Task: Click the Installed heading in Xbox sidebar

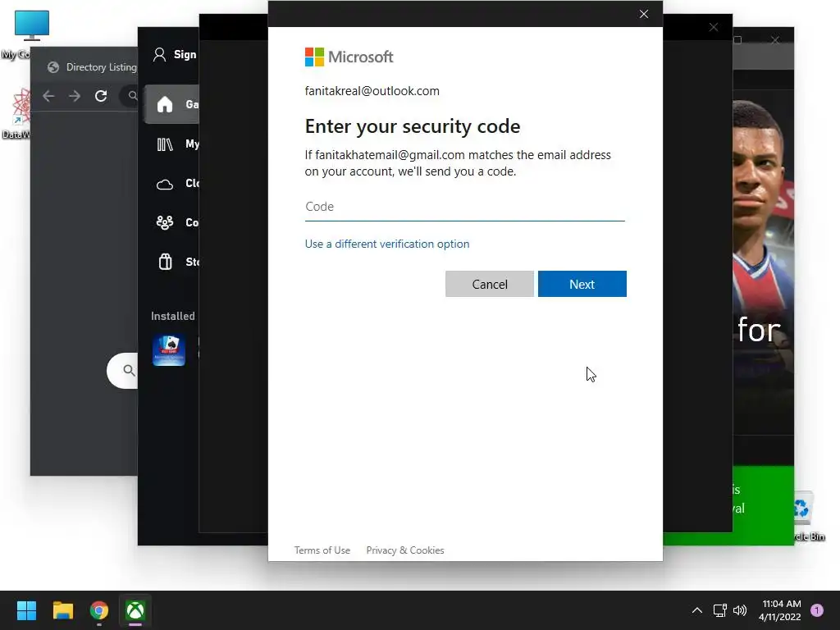Action: [172, 316]
